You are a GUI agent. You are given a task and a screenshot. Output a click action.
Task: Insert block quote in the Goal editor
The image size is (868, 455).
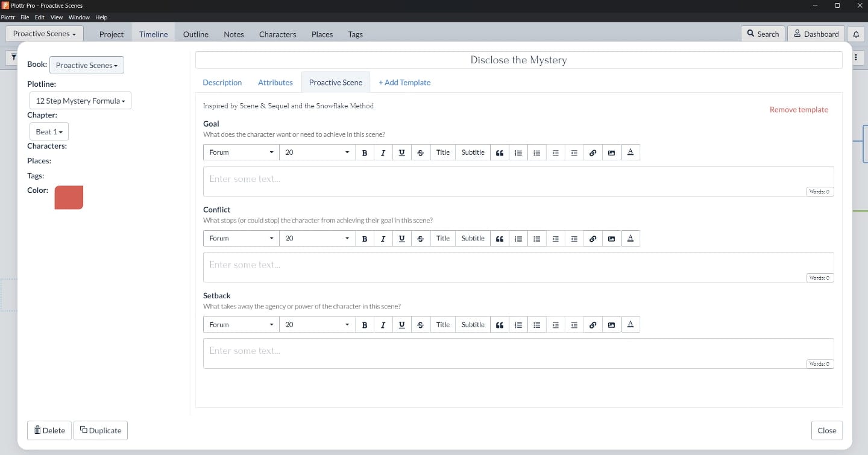click(500, 152)
